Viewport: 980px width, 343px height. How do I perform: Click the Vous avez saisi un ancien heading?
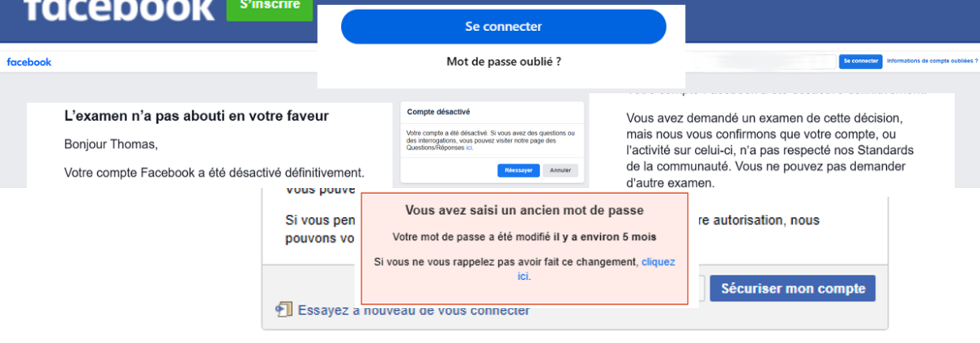[x=524, y=210]
